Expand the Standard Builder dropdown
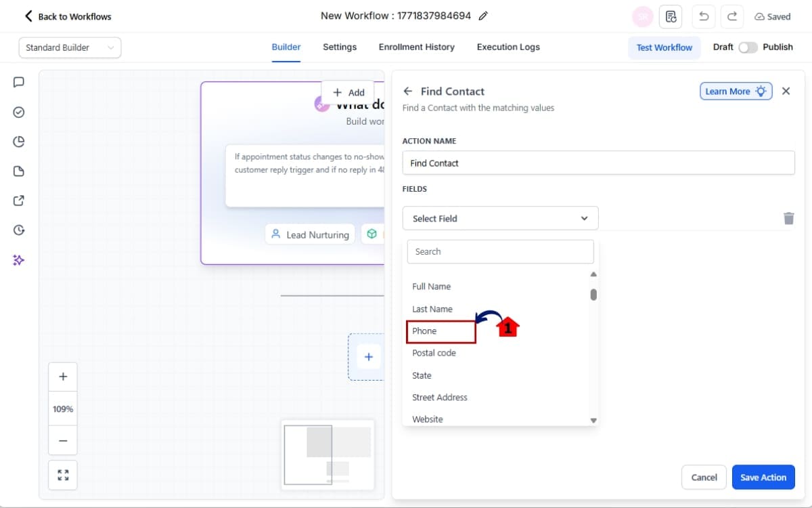The height and width of the screenshot is (508, 812). point(70,47)
